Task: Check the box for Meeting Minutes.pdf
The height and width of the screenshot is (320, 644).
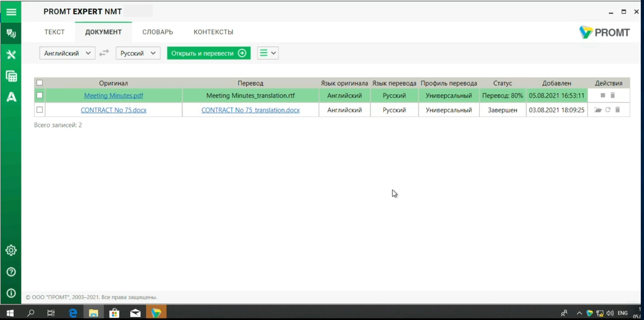Action: click(40, 95)
